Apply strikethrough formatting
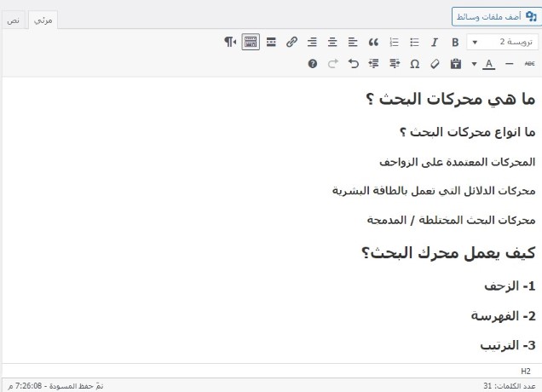 pos(529,64)
